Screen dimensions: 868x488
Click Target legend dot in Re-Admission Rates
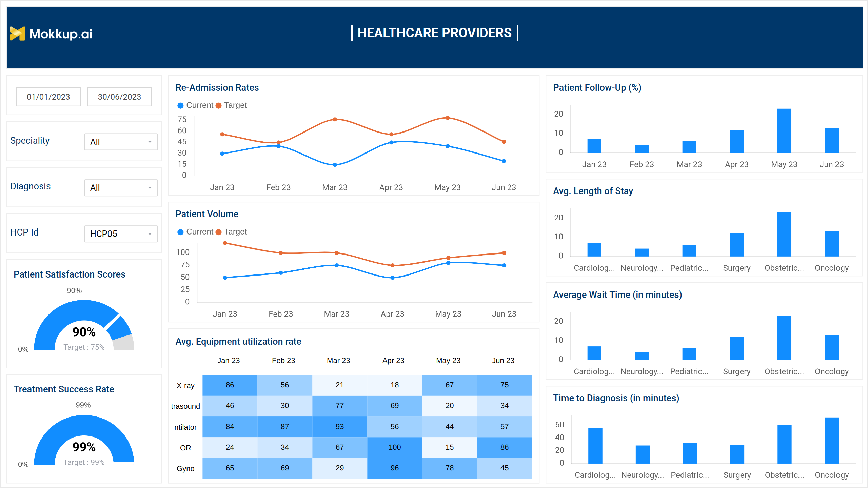pos(219,105)
